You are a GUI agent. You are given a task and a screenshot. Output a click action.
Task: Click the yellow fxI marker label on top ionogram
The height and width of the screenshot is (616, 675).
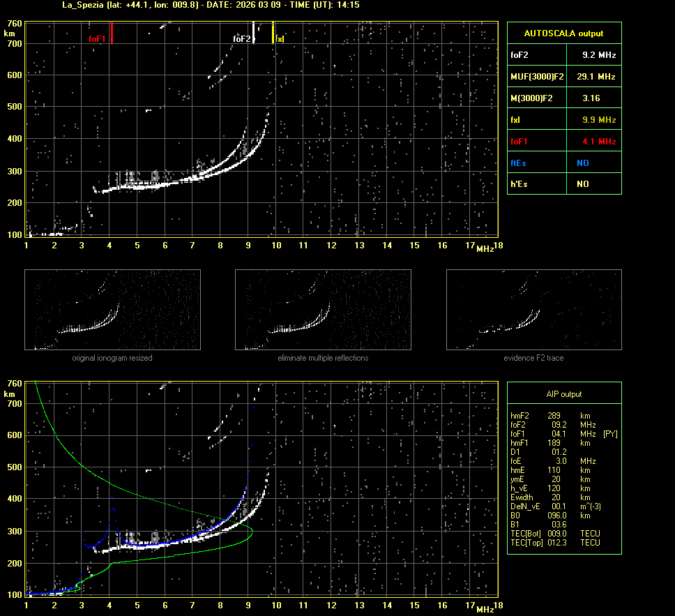280,39
